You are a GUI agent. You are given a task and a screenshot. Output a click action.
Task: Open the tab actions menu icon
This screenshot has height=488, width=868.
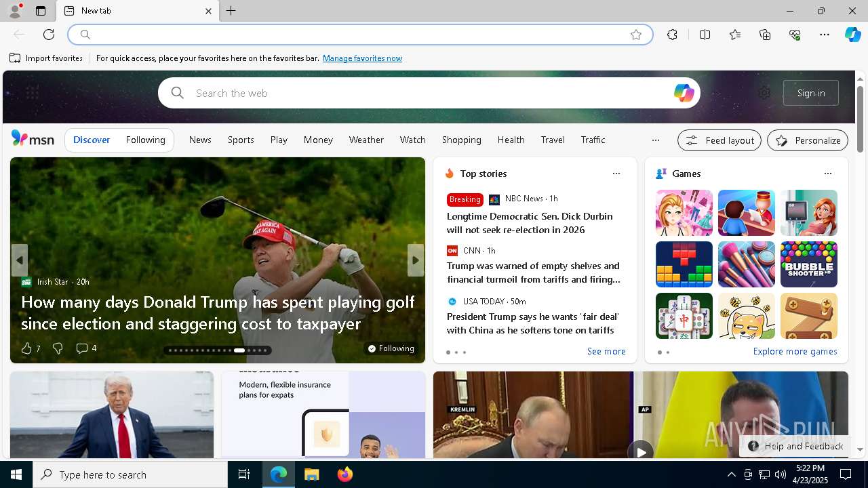pos(41,11)
